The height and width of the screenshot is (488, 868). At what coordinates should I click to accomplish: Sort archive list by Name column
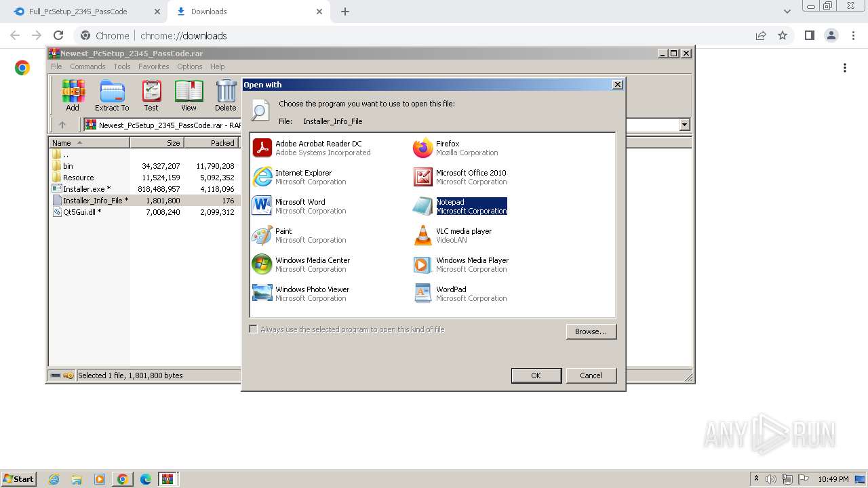point(89,143)
